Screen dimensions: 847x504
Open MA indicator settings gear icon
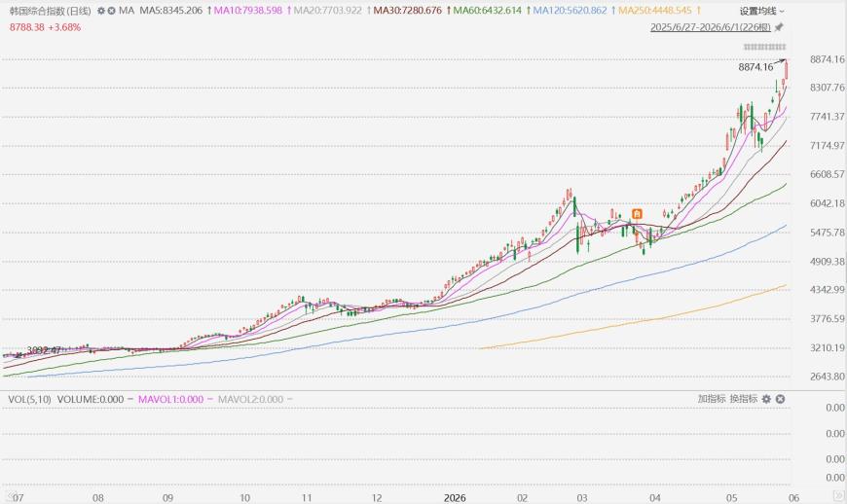pos(101,11)
